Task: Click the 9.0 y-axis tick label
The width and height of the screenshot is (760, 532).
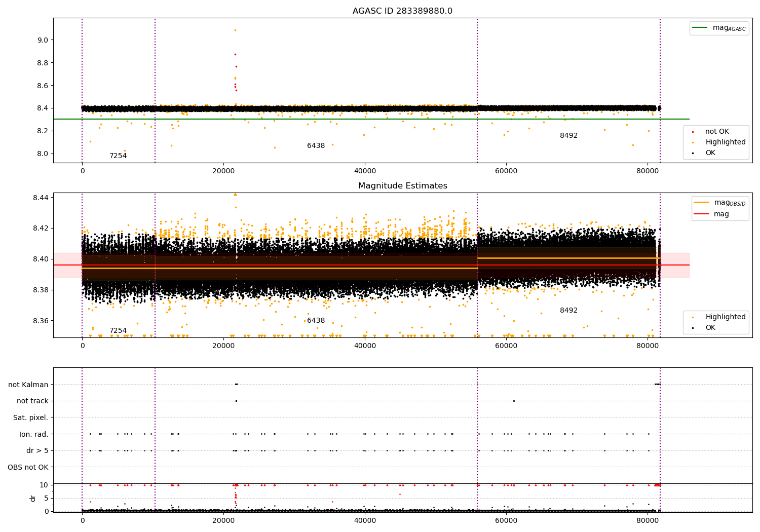Action: pos(43,40)
